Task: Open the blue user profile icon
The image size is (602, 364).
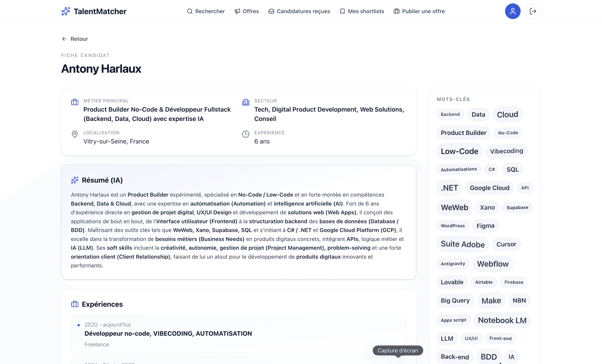Action: (513, 11)
